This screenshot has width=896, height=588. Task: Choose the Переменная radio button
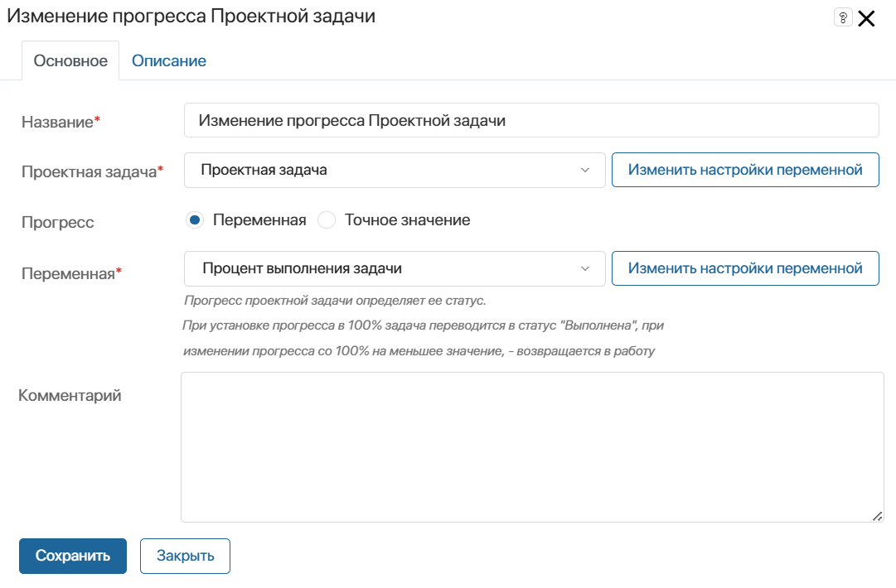[195, 219]
